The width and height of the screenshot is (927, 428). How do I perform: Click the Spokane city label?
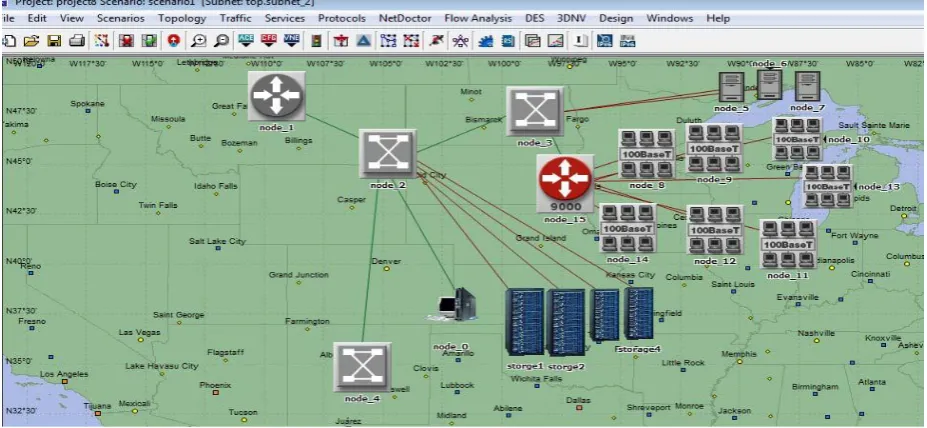coord(87,103)
